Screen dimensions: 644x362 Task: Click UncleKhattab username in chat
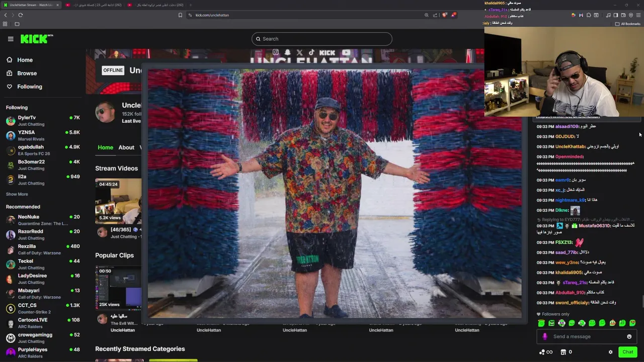[570, 147]
